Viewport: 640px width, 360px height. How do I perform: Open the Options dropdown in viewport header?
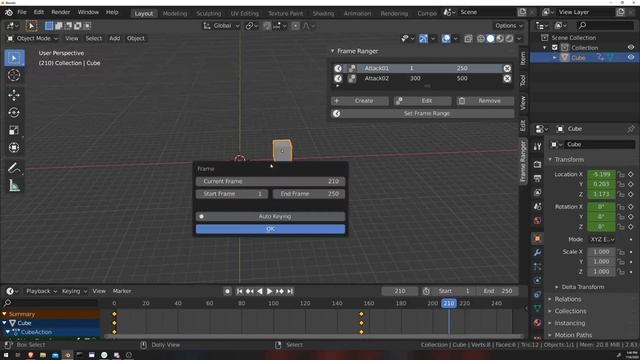click(509, 26)
